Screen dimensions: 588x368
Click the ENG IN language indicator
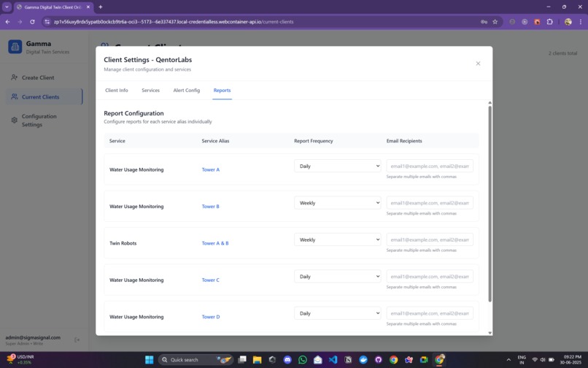pyautogui.click(x=522, y=359)
